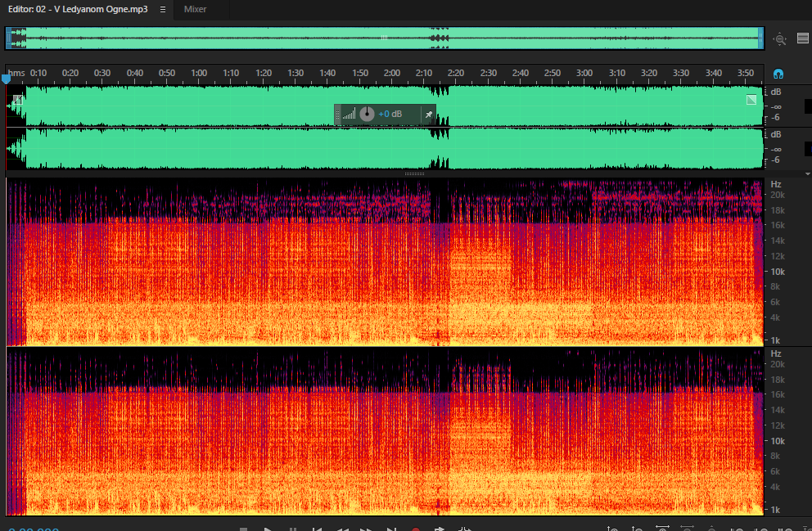
Task: Click the 10k label on lower frequency scale
Action: coord(778,441)
